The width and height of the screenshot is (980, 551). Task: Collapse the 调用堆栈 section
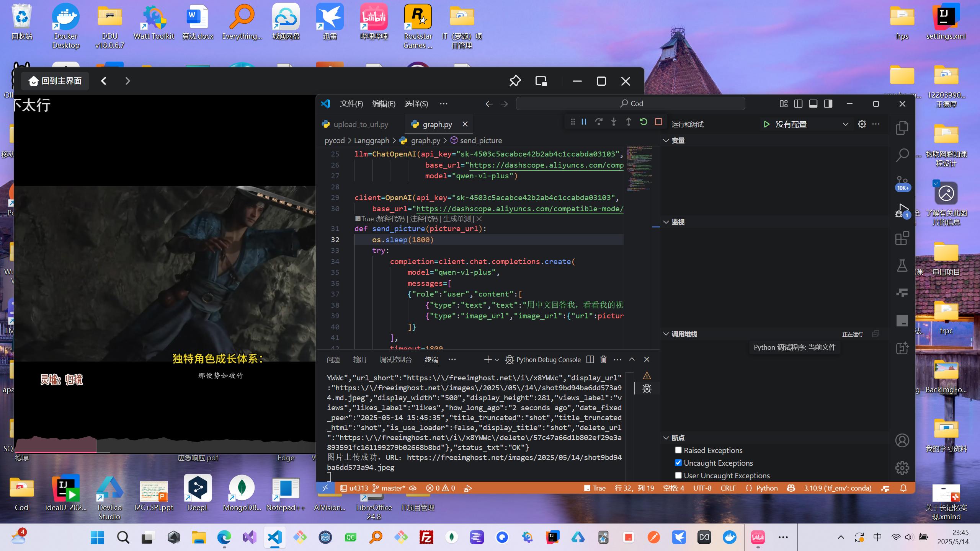tap(666, 334)
